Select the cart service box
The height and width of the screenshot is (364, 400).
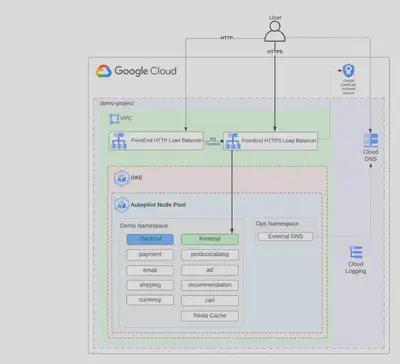[x=210, y=300]
